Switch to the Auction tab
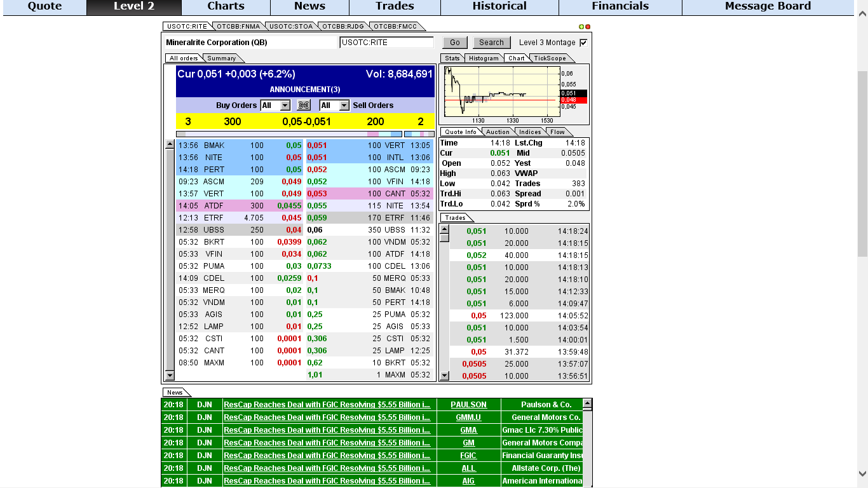Viewport: 868px width, 488px height. [x=498, y=132]
